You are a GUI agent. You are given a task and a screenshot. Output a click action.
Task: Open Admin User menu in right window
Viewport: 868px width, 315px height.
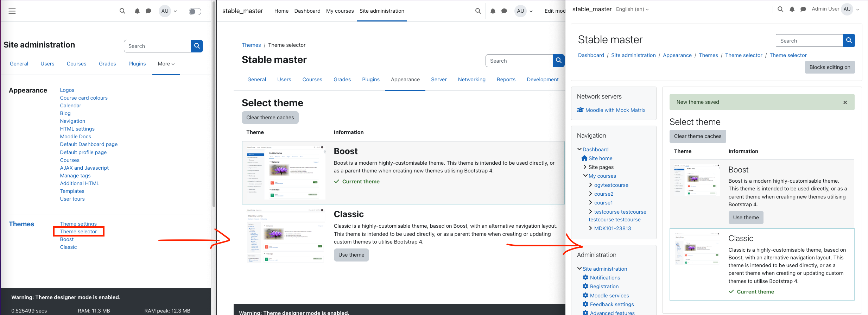835,9
